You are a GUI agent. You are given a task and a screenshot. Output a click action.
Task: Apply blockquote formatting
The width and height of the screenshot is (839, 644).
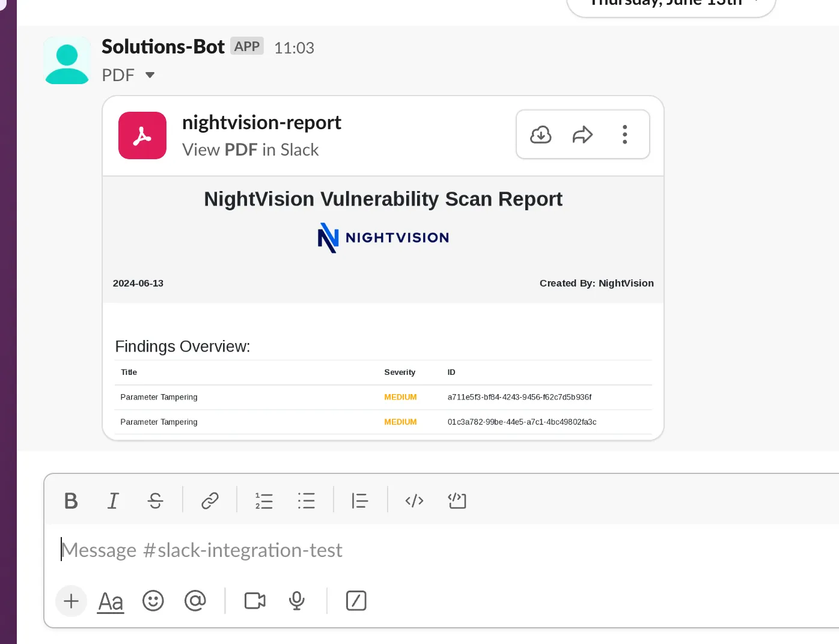click(x=360, y=500)
